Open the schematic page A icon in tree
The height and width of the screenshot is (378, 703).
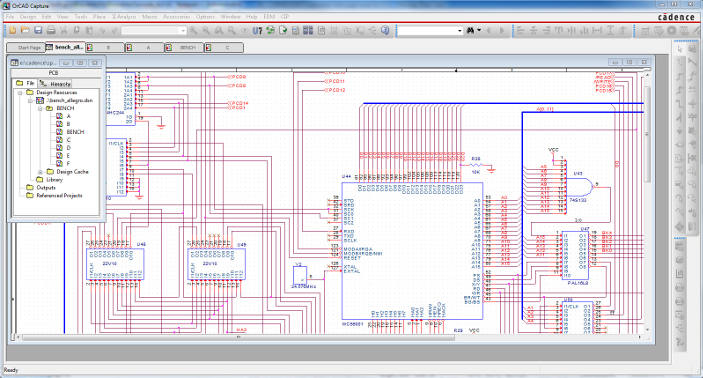point(59,116)
